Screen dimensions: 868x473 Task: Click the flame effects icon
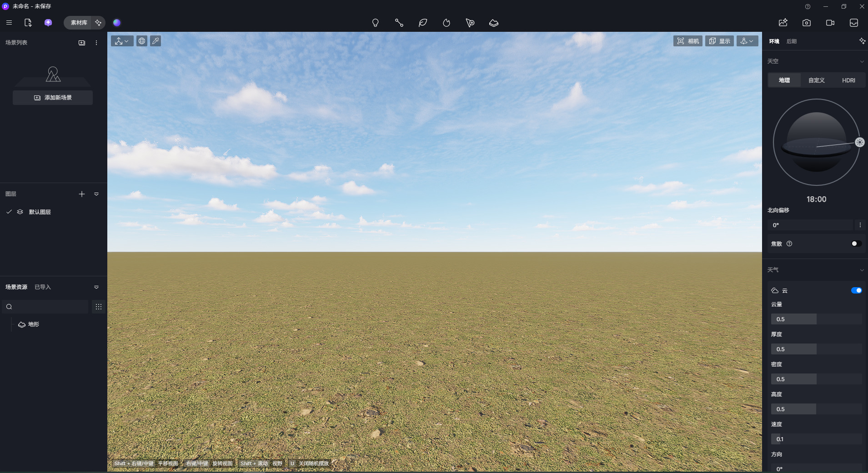pyautogui.click(x=447, y=23)
